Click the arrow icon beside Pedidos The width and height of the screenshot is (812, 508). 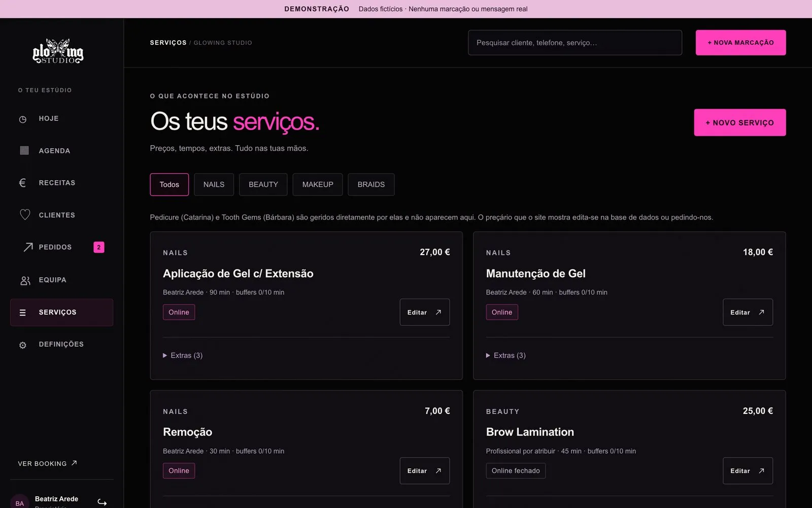[x=28, y=247]
